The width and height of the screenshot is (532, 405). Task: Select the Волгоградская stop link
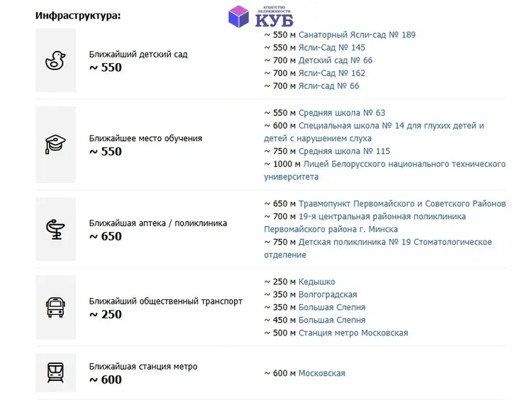pyautogui.click(x=328, y=295)
